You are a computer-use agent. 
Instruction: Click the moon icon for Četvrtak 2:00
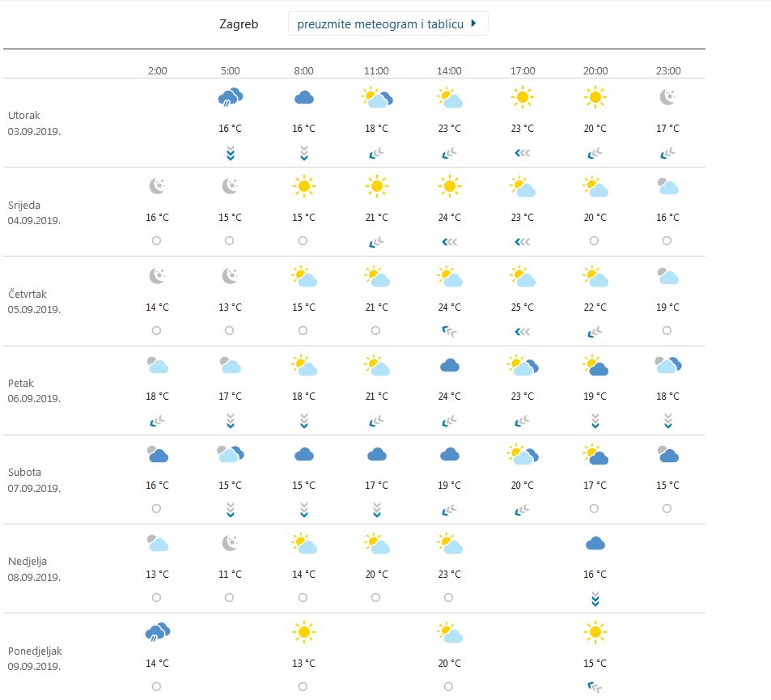tap(157, 276)
